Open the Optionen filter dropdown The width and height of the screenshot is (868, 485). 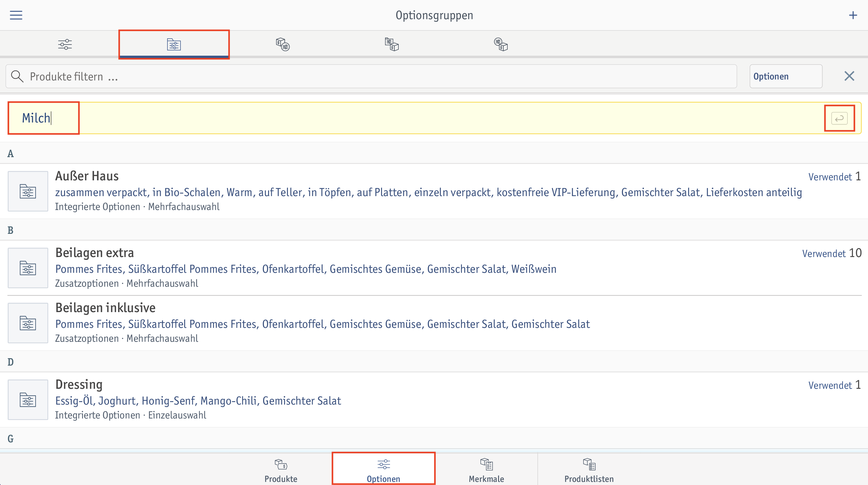click(785, 76)
